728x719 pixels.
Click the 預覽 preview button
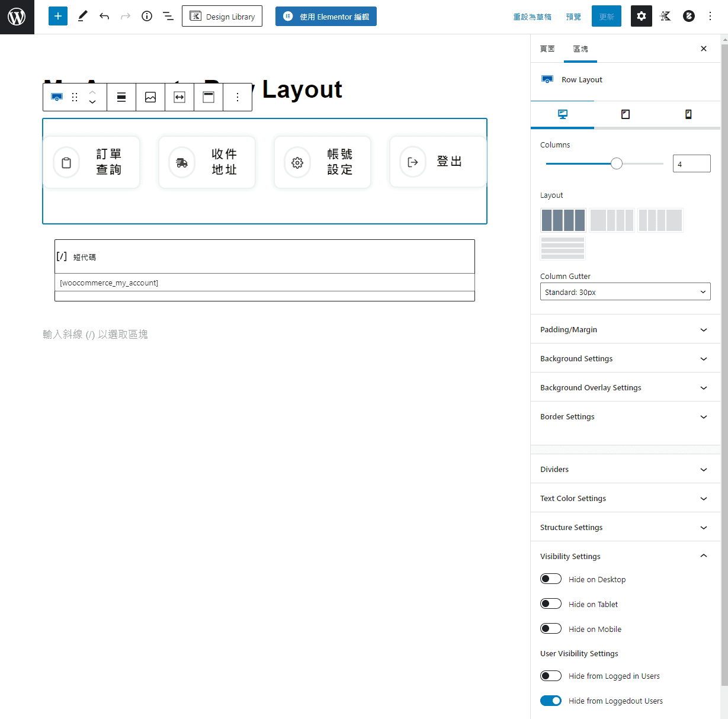573,17
